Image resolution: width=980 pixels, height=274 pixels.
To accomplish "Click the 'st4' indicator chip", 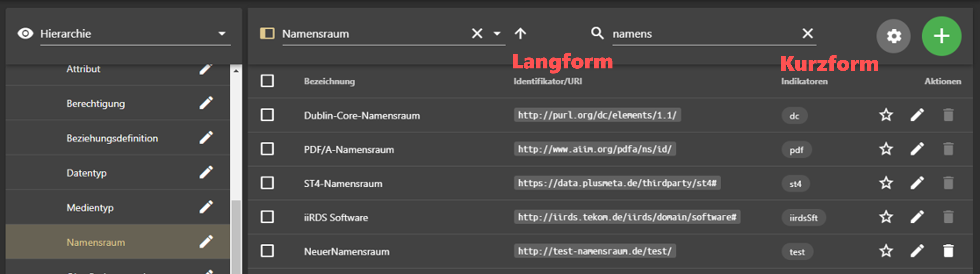I will (795, 184).
